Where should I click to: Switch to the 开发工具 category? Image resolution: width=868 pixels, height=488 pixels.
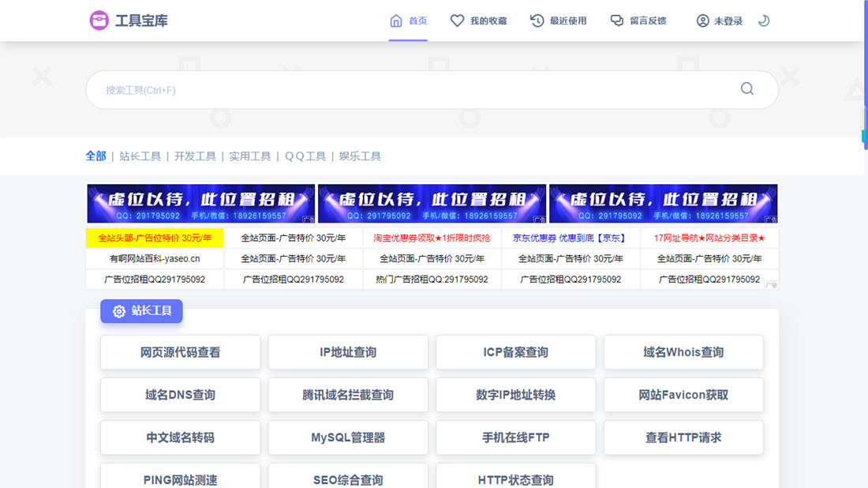(x=195, y=156)
